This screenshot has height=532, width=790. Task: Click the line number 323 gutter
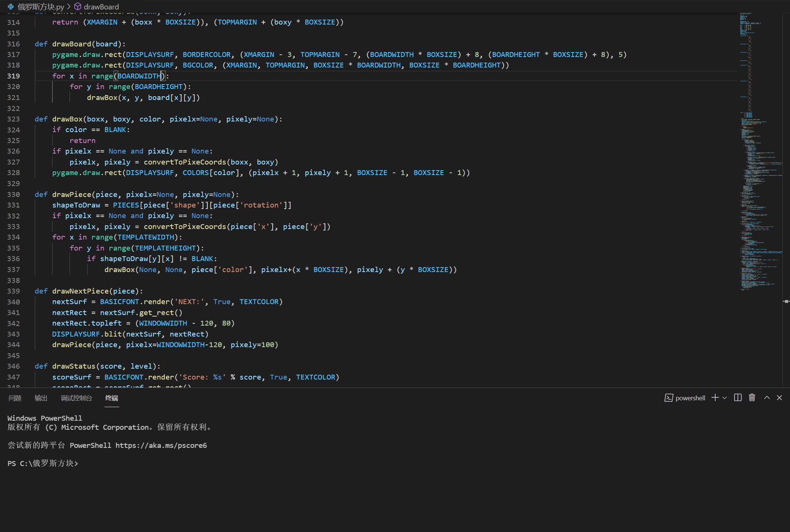[14, 119]
